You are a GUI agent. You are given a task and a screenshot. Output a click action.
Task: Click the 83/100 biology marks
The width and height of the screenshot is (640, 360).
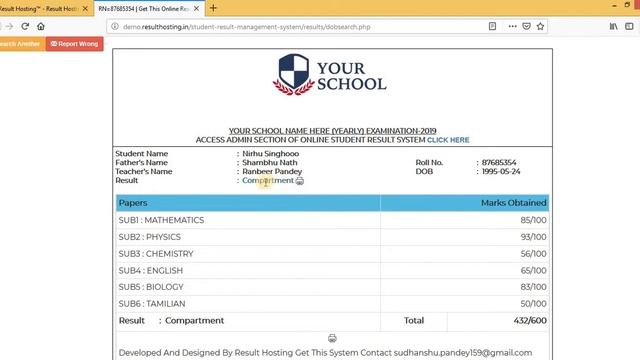click(x=533, y=287)
